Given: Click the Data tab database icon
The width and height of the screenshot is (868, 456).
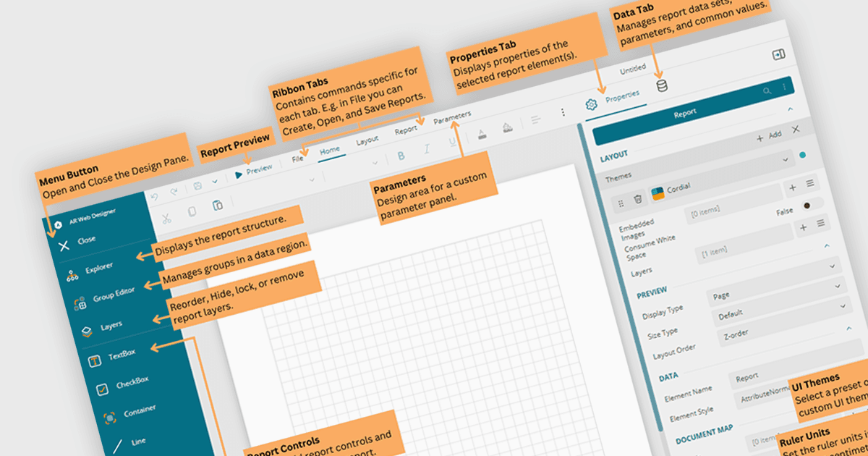Looking at the screenshot, I should click(x=662, y=87).
